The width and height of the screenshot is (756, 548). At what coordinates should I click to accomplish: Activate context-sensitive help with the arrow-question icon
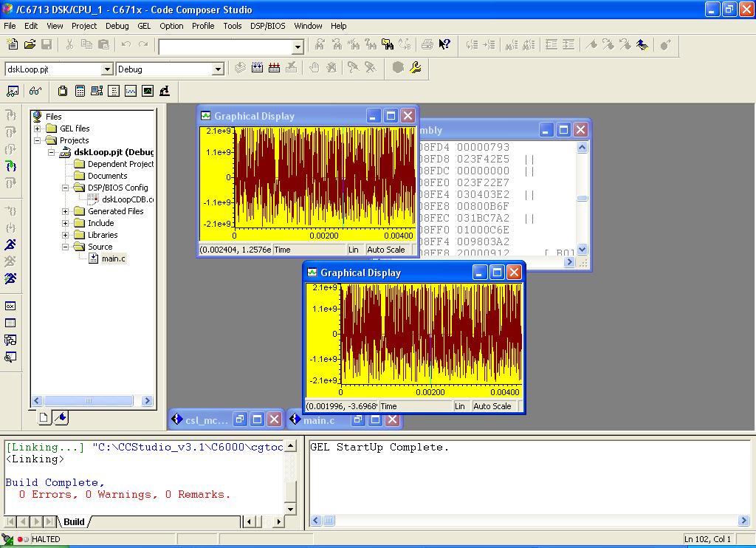click(x=445, y=44)
